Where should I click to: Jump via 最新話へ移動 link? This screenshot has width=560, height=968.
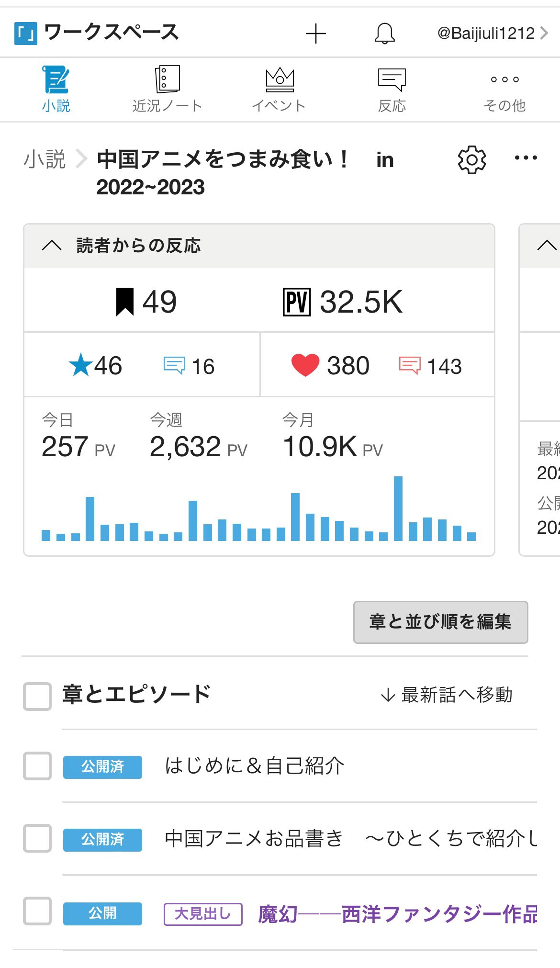[447, 695]
